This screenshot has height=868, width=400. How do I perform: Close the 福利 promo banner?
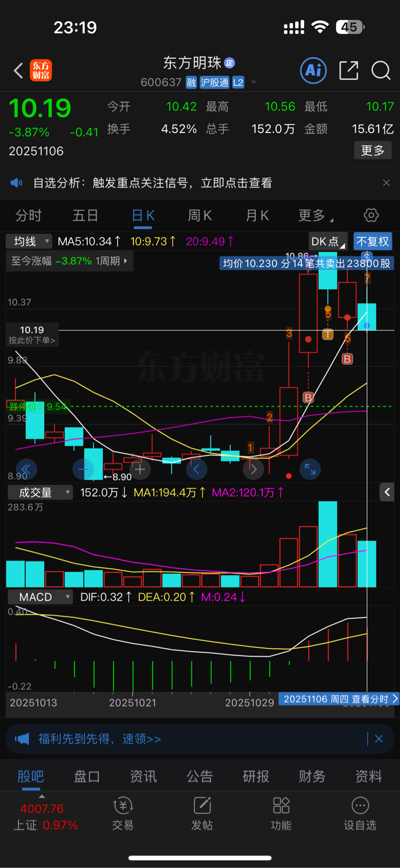coord(379,739)
